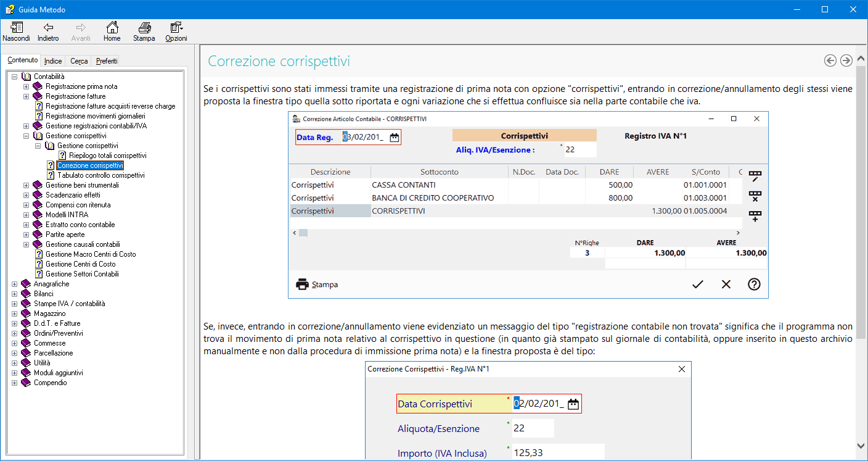Select Estratto conto contabile in the tree
This screenshot has height=461, width=868.
click(x=80, y=225)
